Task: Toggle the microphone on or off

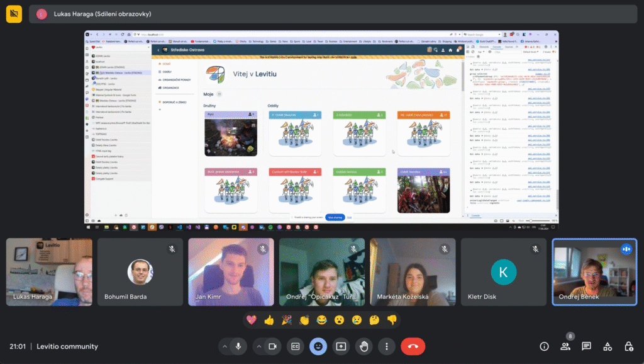Action: 238,346
